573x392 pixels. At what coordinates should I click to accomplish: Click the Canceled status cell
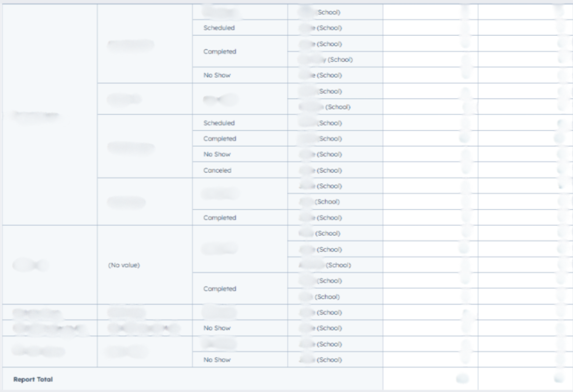(217, 170)
